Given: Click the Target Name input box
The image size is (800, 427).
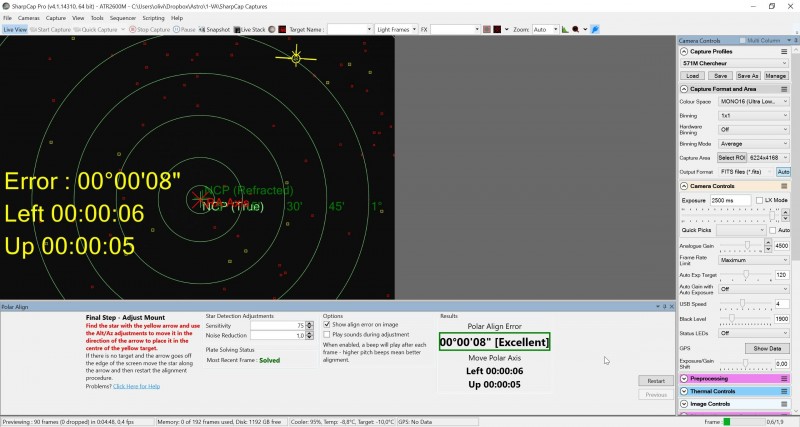Looking at the screenshot, I should click(349, 30).
